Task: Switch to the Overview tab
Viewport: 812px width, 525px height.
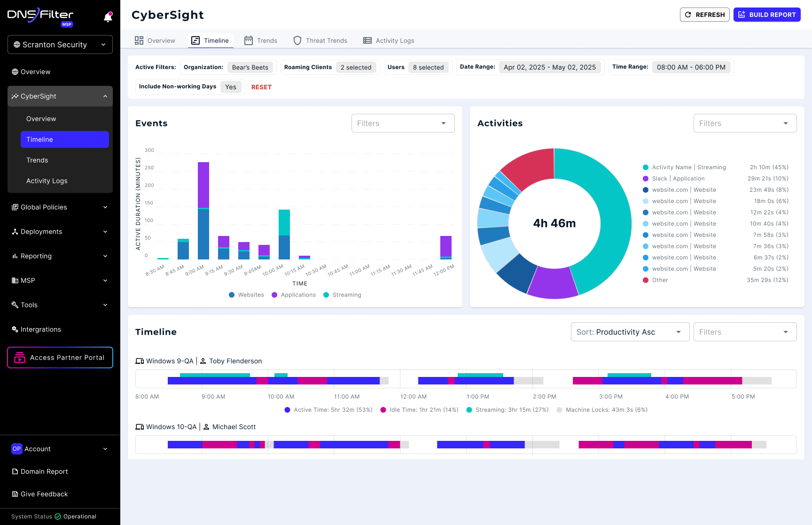Action: [155, 40]
